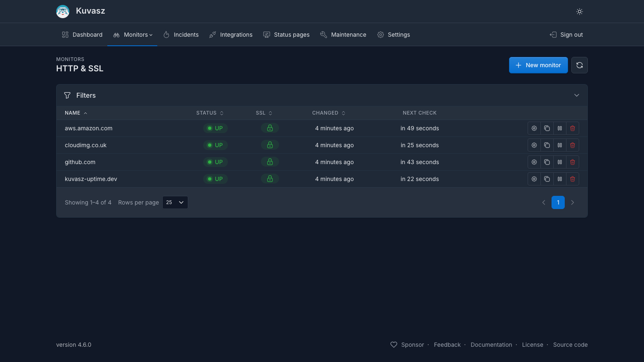Delete the aws.amazon.com monitor

(x=573, y=128)
